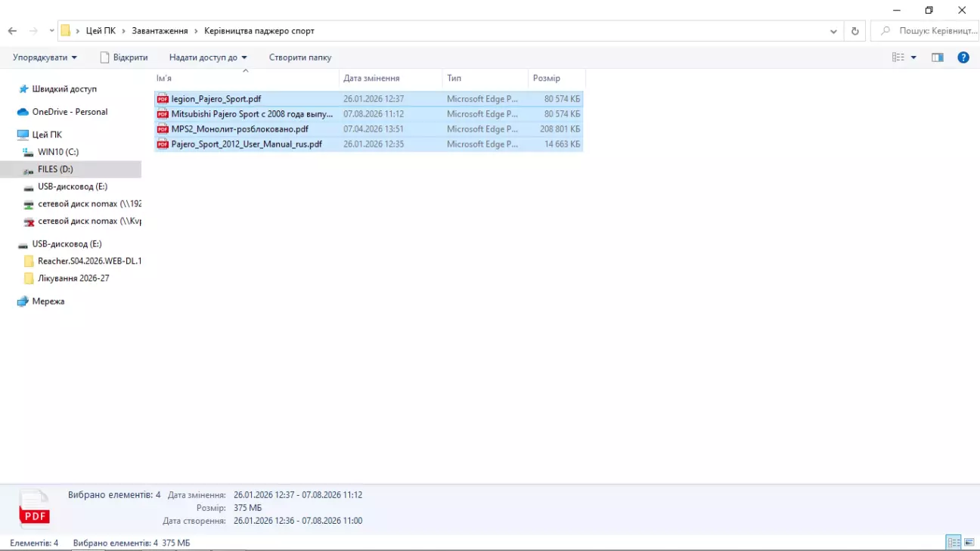Click the Відкрити button
The width and height of the screenshot is (980, 551).
124,57
